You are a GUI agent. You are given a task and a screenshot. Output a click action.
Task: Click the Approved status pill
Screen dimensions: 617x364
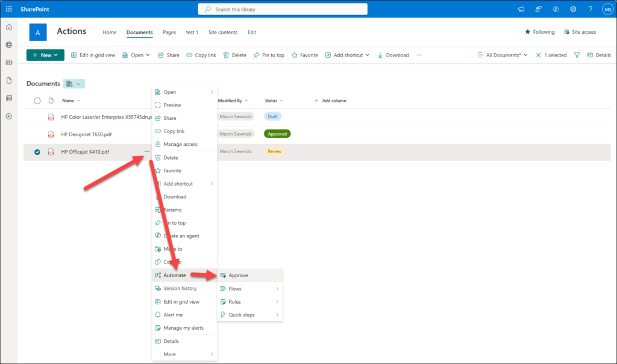pos(277,134)
